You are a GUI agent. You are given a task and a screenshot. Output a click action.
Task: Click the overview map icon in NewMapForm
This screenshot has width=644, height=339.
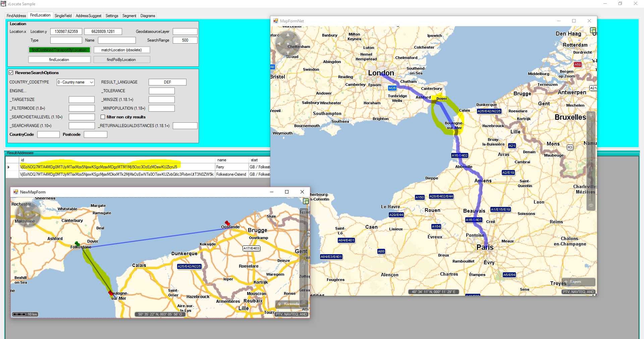(x=306, y=201)
